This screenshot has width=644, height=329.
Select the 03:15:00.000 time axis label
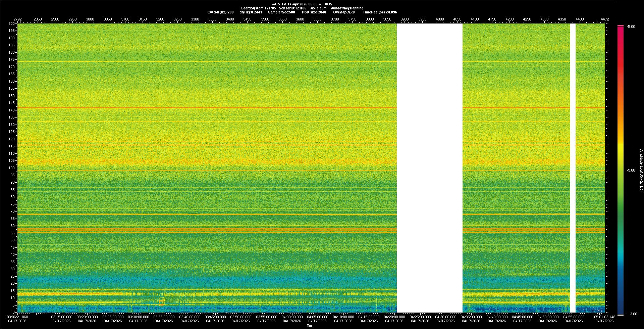tap(62, 317)
